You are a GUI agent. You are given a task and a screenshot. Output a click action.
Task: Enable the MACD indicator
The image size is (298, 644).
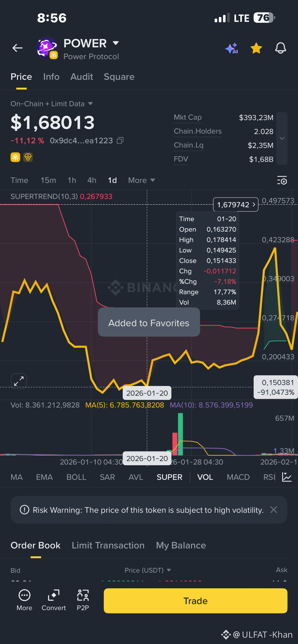[x=238, y=477]
